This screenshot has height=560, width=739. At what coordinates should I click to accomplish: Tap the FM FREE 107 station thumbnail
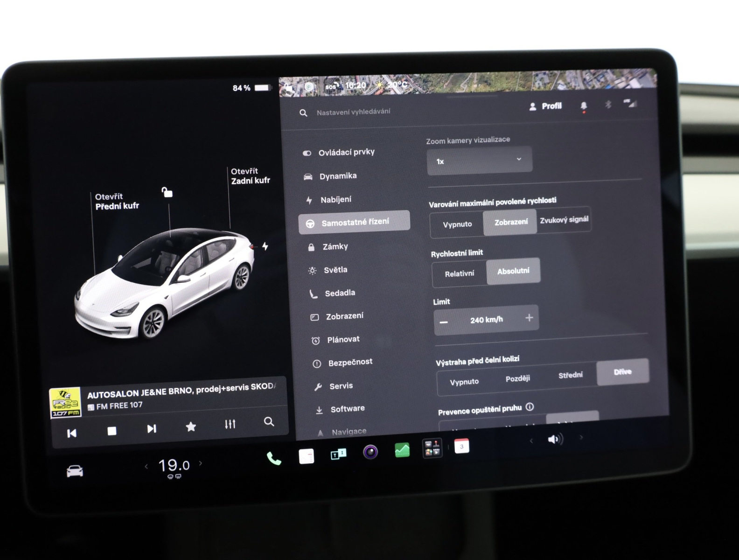coord(65,402)
